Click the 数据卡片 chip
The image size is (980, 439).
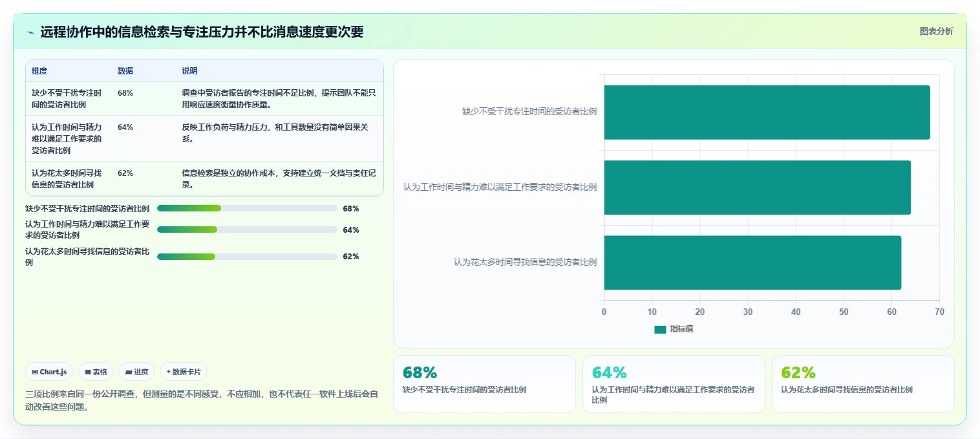pyautogui.click(x=184, y=372)
